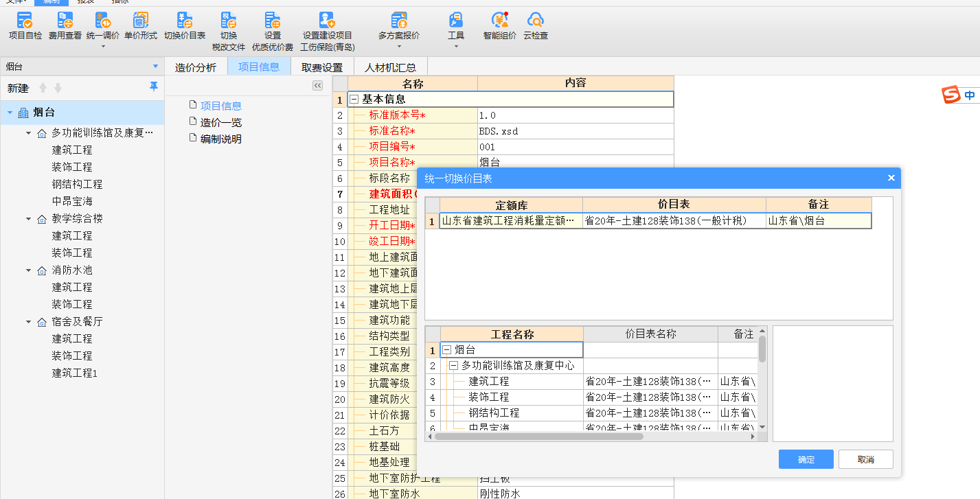Select the 单价形式 icon
This screenshot has height=499, width=980.
[140, 26]
